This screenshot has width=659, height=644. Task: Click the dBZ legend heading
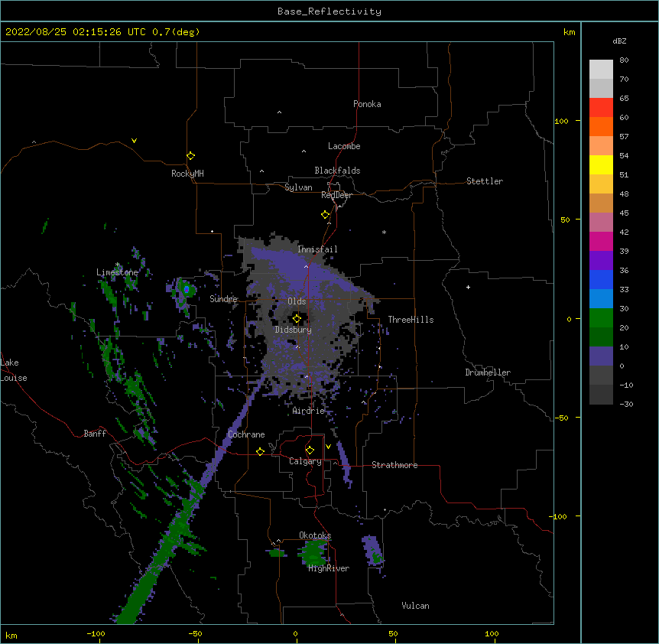pos(619,41)
